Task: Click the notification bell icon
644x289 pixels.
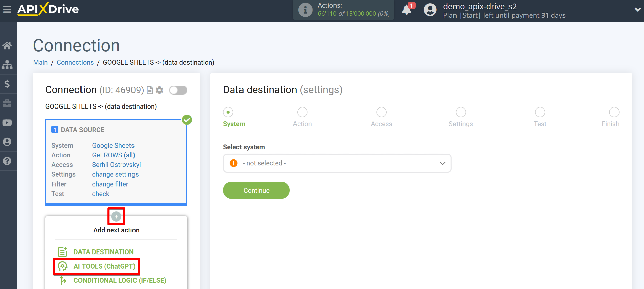Action: pos(407,10)
